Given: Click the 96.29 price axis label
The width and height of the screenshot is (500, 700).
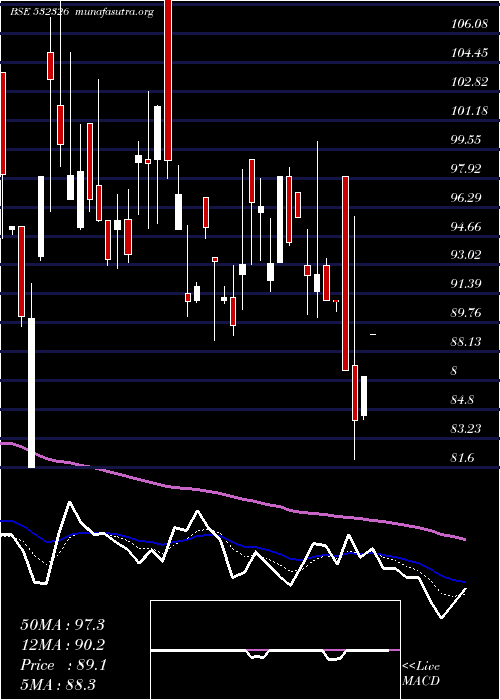Looking at the screenshot, I should coord(466,197).
